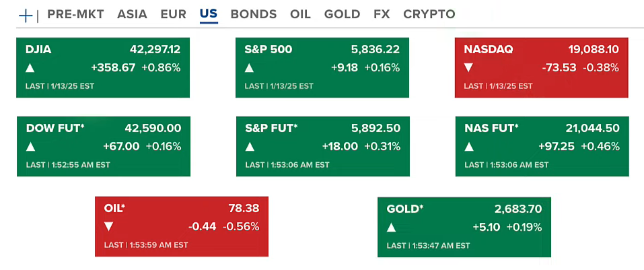Switch to the PRE-MKT tab

75,14
